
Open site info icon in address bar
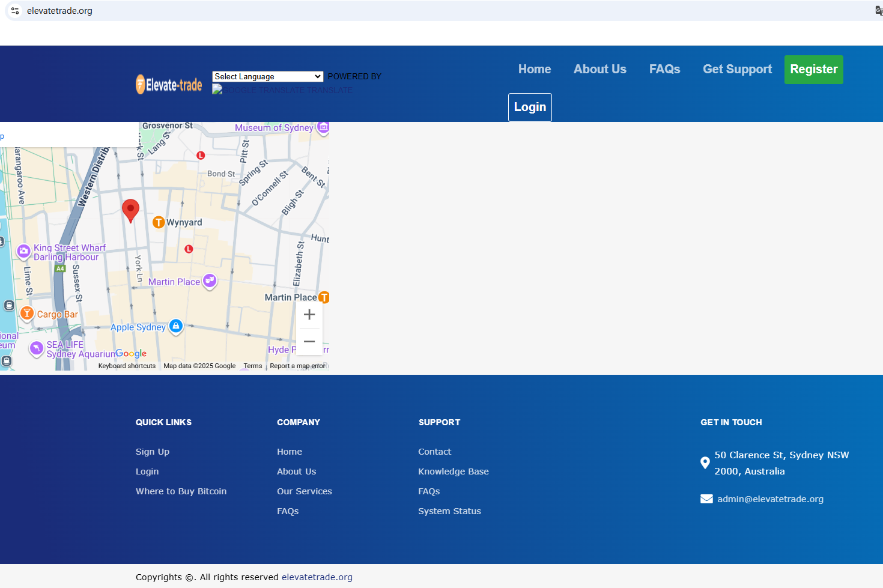pyautogui.click(x=15, y=11)
